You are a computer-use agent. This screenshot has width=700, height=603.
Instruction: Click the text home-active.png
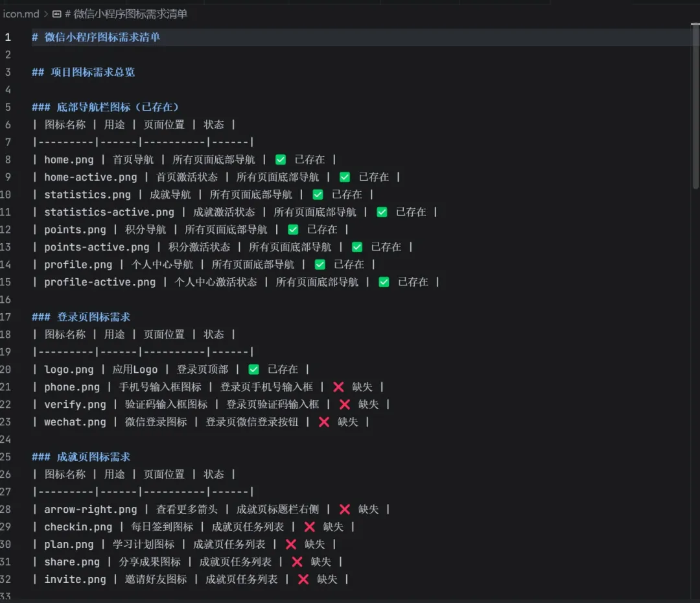tap(91, 177)
